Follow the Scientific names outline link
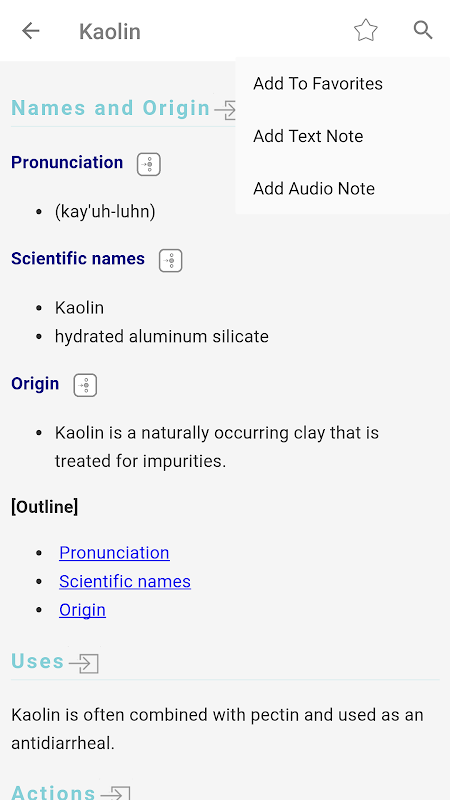 pos(125,581)
